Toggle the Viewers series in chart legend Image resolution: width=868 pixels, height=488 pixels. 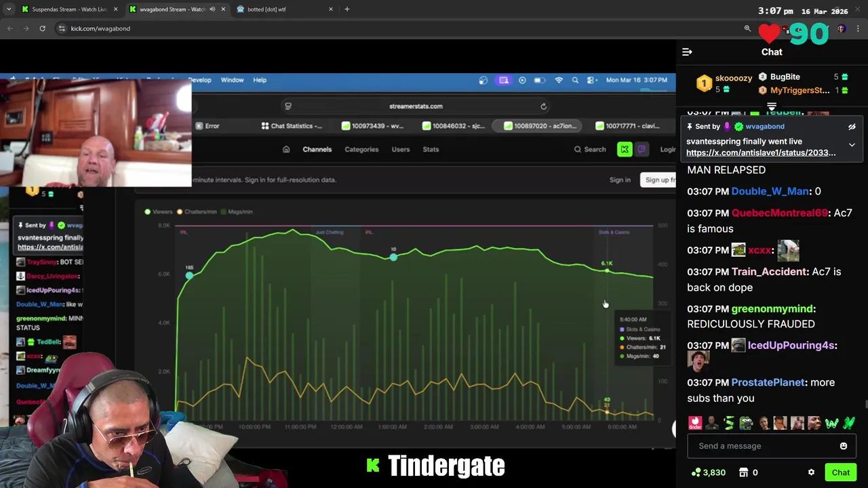click(159, 212)
